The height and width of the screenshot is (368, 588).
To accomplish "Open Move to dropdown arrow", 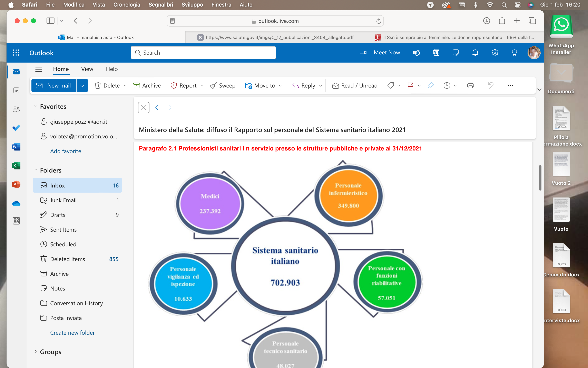I will [x=280, y=85].
